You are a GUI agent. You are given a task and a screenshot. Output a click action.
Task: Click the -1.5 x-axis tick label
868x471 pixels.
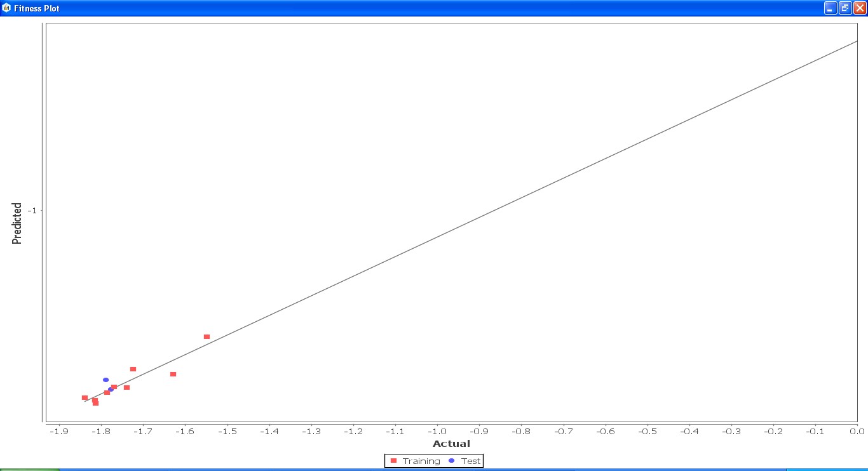(227, 432)
